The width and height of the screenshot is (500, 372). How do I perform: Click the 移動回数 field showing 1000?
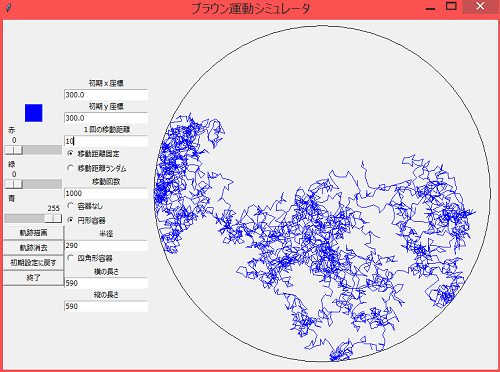(x=106, y=193)
